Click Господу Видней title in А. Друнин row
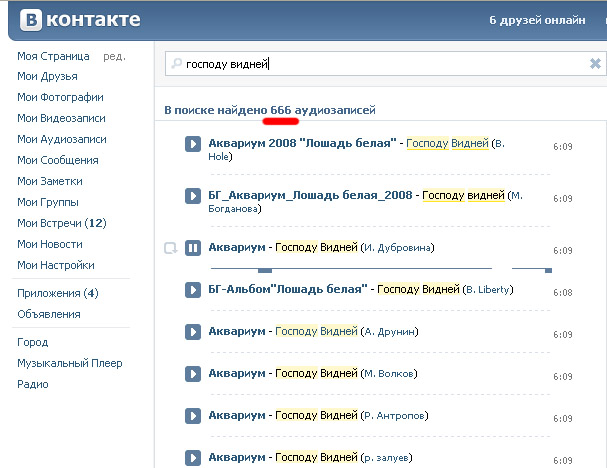Viewport: 607px width, 468px height. [316, 331]
